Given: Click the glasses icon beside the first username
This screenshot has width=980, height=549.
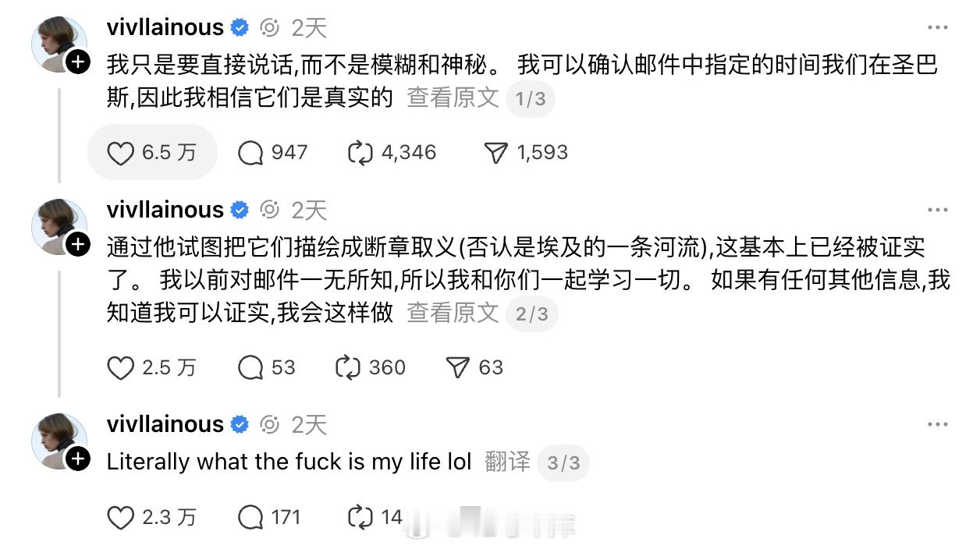Looking at the screenshot, I should point(269,27).
